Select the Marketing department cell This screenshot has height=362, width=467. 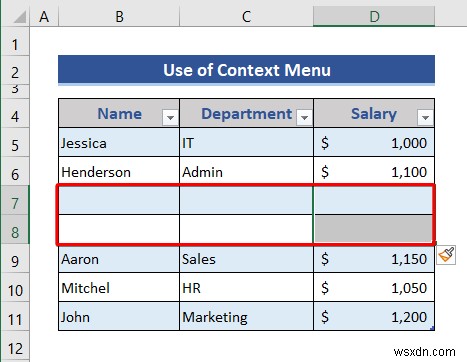(246, 317)
